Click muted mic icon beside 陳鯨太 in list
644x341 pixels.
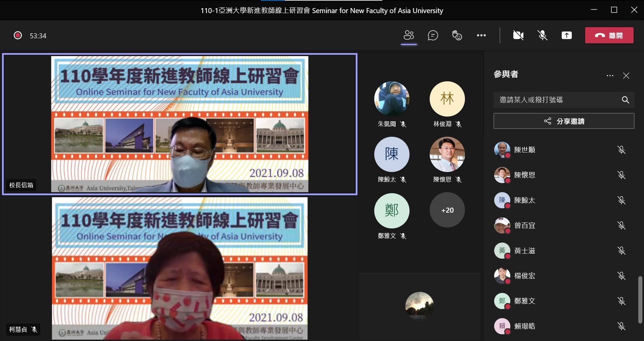click(621, 200)
